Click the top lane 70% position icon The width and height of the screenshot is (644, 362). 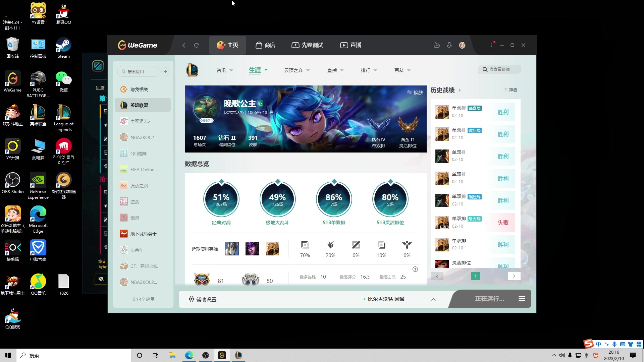[305, 245]
